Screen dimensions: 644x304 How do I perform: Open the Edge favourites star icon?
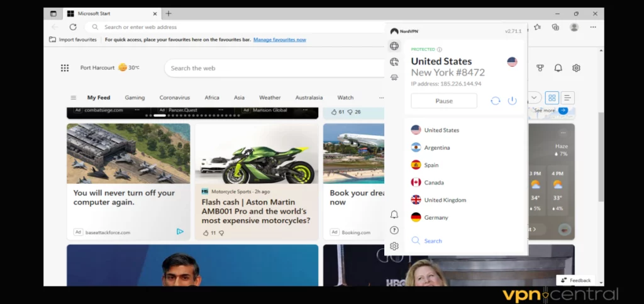point(537,27)
